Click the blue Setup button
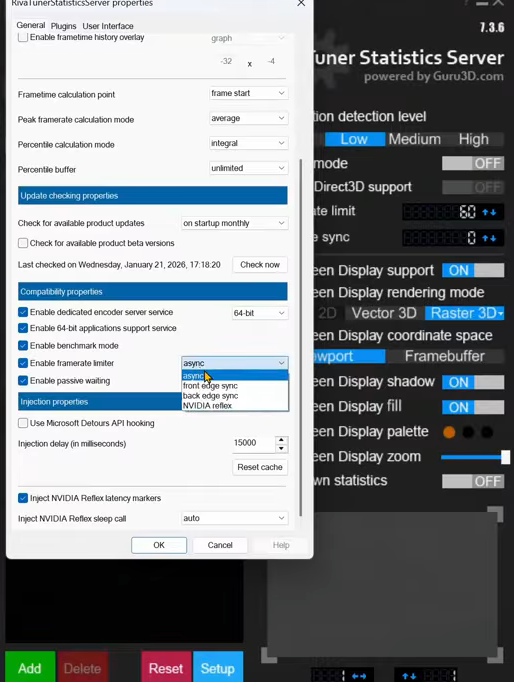Screen dimensions: 514x682 tap(218, 668)
